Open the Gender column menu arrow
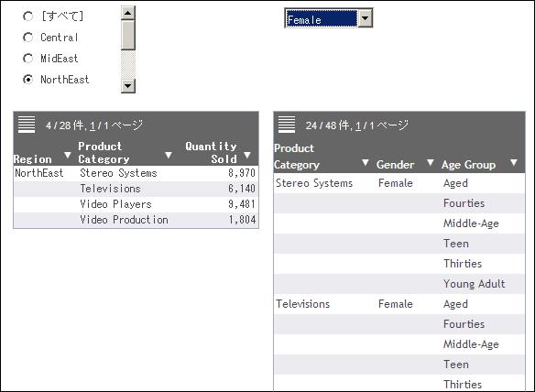This screenshot has height=392, width=535. pos(431,162)
